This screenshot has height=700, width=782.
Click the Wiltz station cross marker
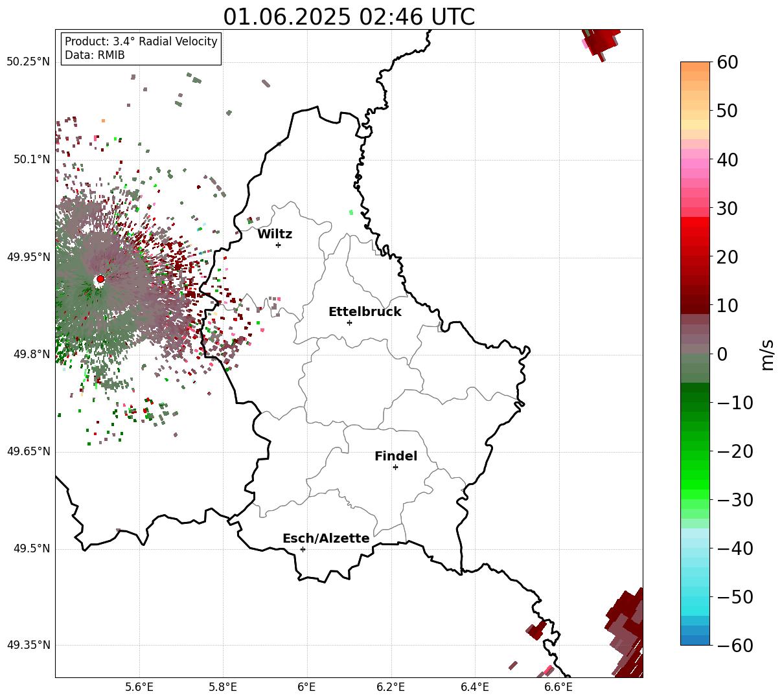(x=278, y=245)
